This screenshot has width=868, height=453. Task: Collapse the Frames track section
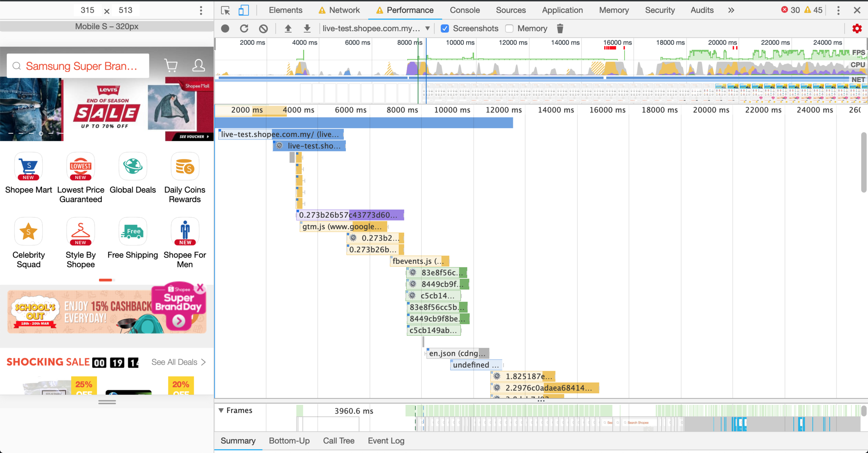(221, 410)
